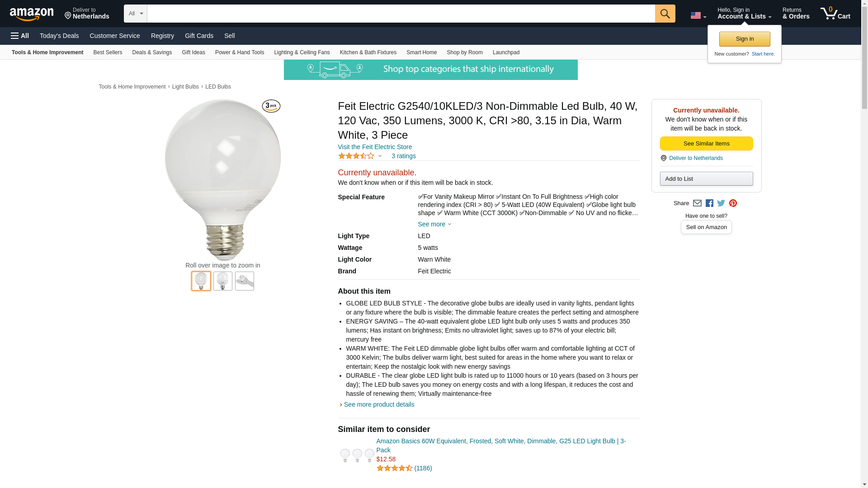Expand See more special features
Screen dimensions: 868x488
coord(434,224)
